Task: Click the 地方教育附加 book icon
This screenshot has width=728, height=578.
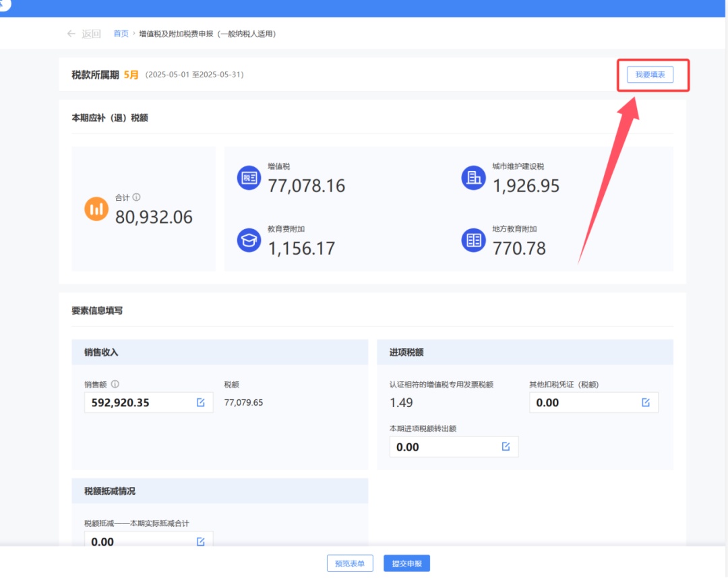Action: (x=473, y=240)
